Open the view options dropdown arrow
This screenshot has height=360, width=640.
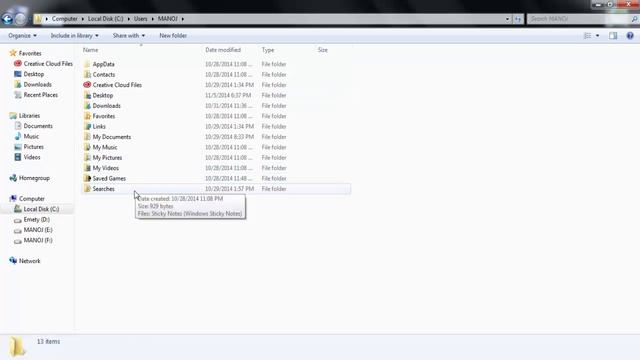coord(598,36)
